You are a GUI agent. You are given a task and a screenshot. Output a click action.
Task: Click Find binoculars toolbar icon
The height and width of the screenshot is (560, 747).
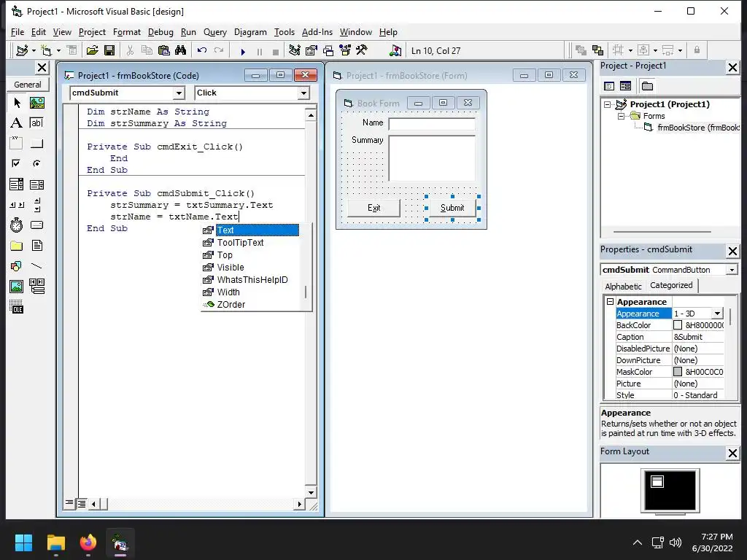point(181,50)
